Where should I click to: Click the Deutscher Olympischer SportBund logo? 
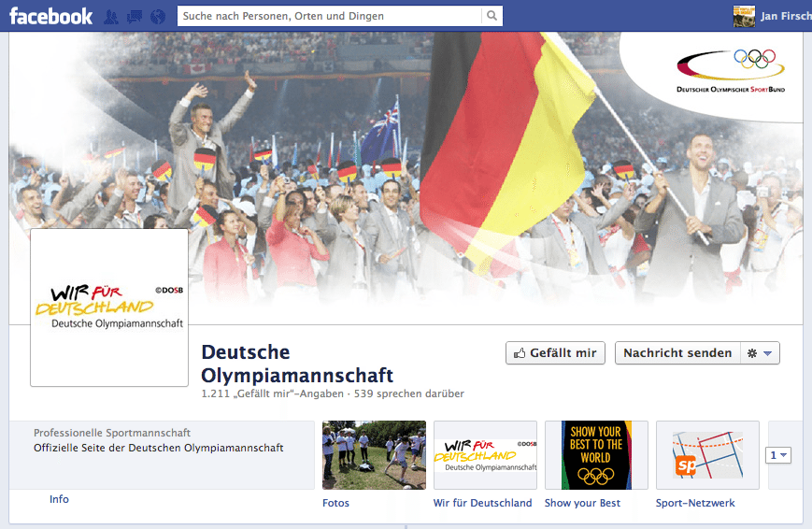(731, 72)
